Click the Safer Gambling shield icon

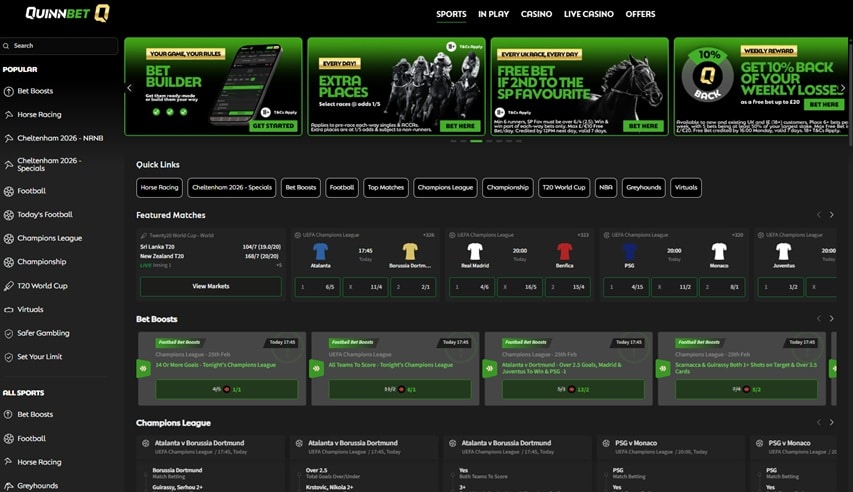point(9,334)
